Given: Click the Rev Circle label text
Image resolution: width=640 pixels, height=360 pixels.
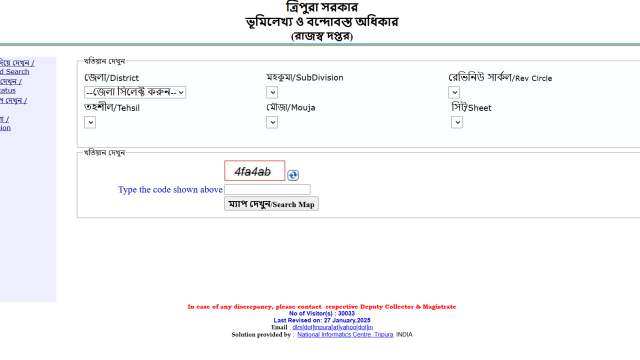Looking at the screenshot, I should click(500, 78).
